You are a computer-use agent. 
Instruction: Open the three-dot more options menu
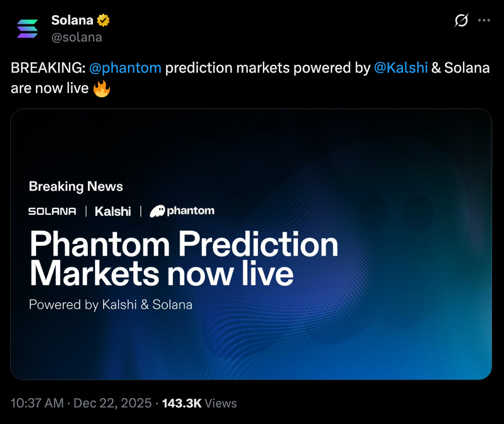(x=485, y=20)
